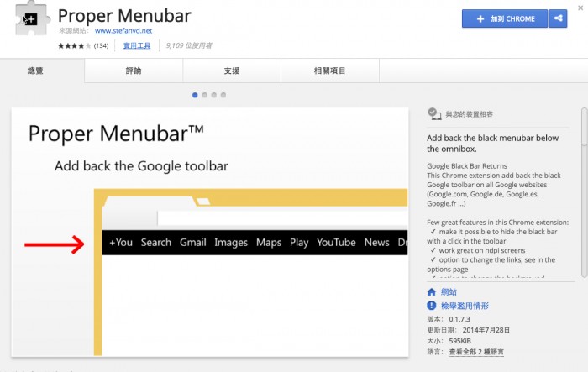
Task: Click the 與您的裝置相容 compatibility text
Action: [469, 114]
